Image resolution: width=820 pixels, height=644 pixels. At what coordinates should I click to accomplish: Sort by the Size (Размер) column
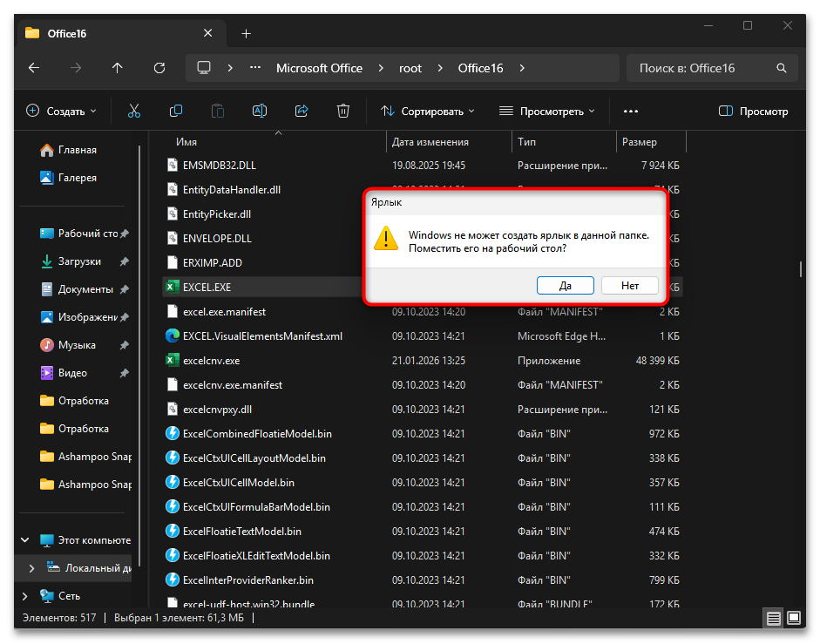651,142
